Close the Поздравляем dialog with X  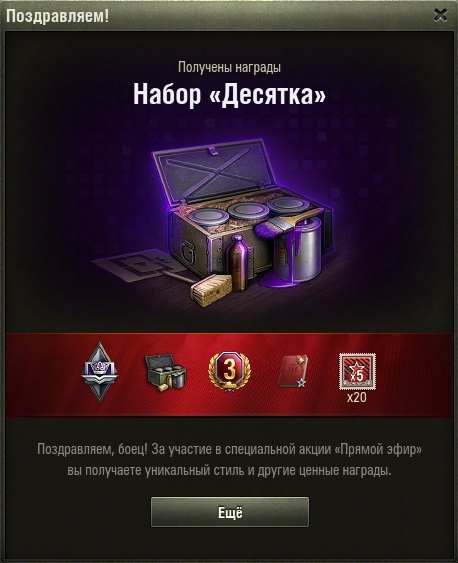point(440,15)
